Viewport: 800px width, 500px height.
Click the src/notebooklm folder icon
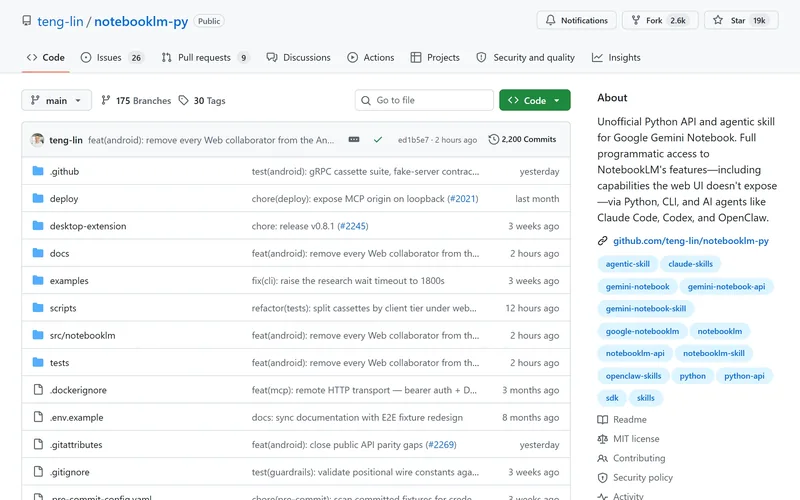[x=38, y=335]
